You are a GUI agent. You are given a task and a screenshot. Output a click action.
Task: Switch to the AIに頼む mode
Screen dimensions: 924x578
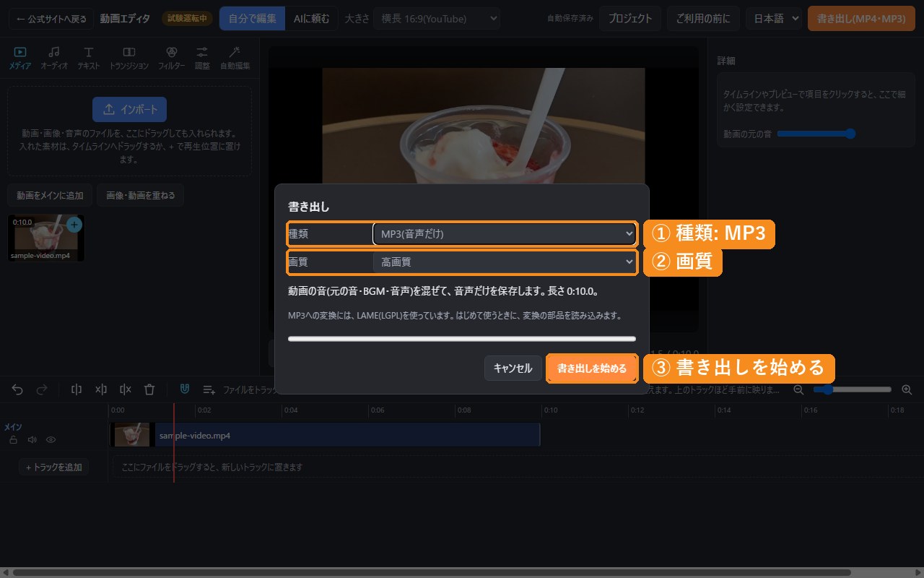point(311,19)
